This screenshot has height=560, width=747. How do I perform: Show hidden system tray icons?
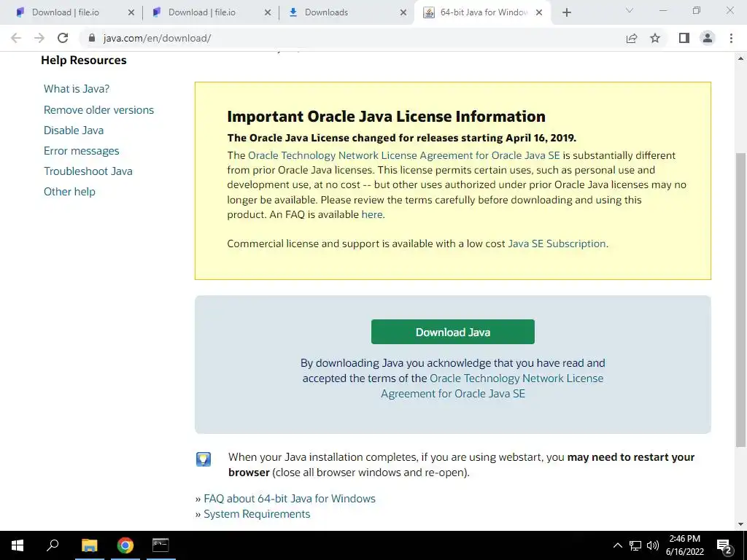618,545
